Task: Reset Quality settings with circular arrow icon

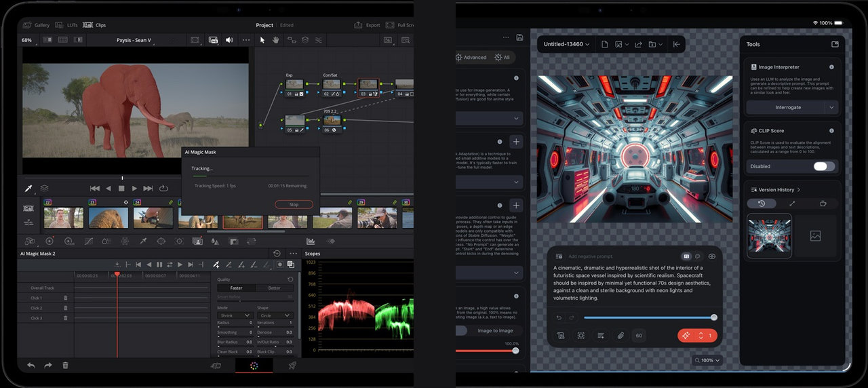Action: tap(290, 279)
